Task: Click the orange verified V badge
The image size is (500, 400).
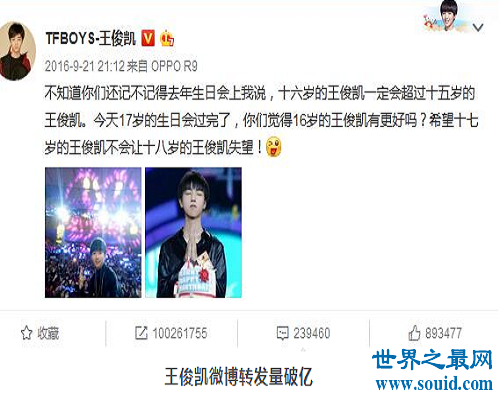Action: [148, 38]
